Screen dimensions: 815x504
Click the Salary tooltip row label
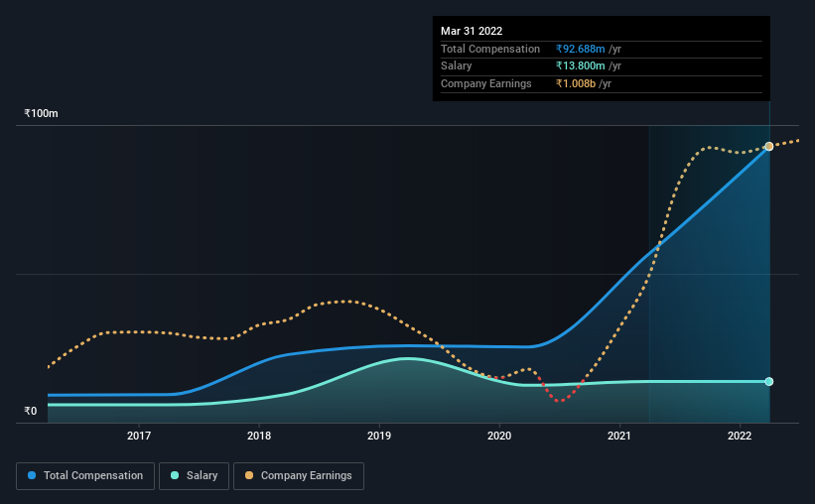coord(457,66)
